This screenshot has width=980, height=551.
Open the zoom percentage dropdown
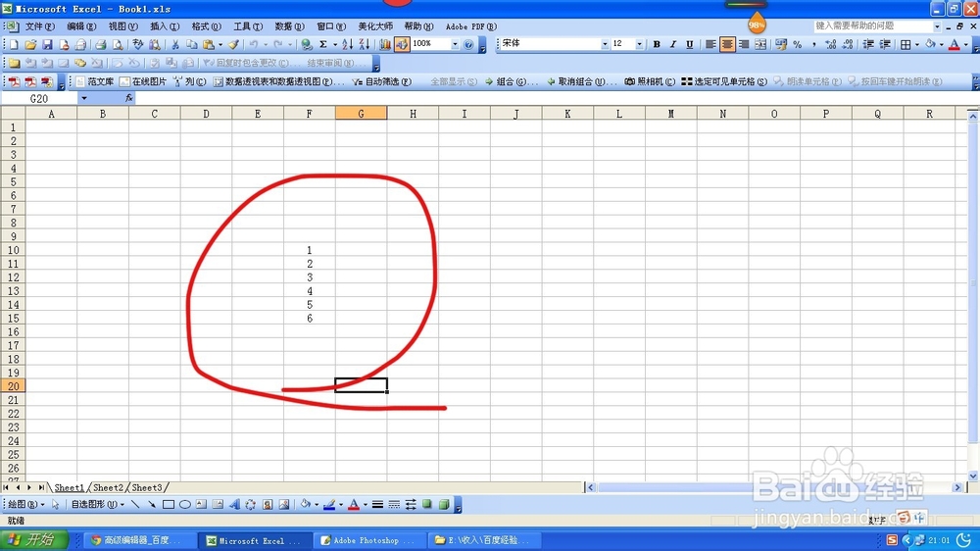pos(455,44)
